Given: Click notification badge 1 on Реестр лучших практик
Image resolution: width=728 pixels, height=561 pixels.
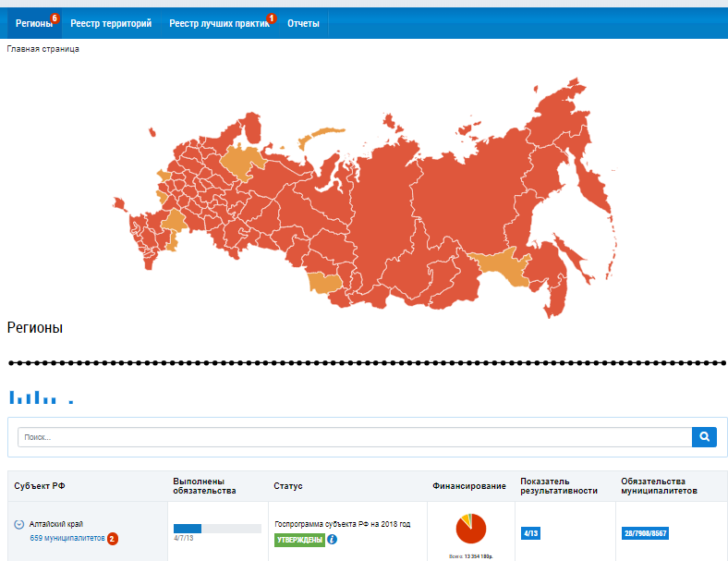Looking at the screenshot, I should click(x=271, y=18).
